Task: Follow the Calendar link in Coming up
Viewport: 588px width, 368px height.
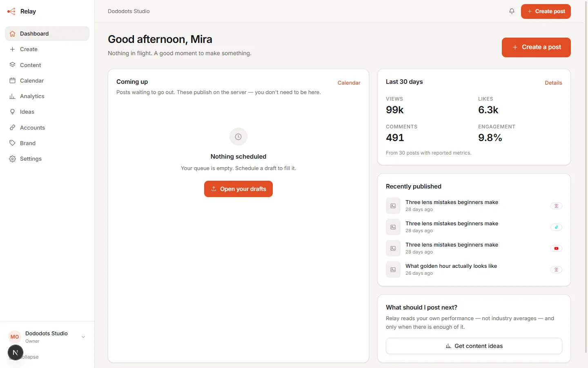Action: pos(349,83)
